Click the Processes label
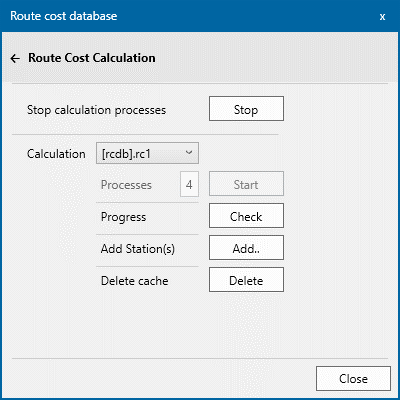400x400 pixels. 126,185
